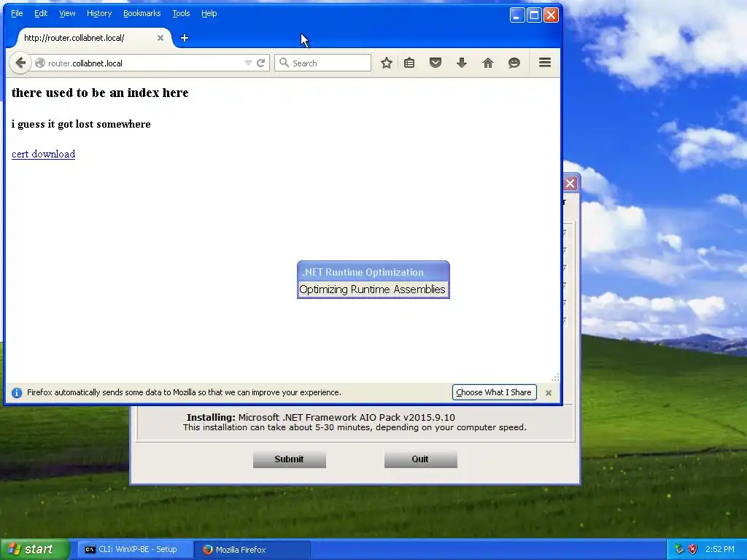
Task: Click the Optimizing Runtime Assemblies text
Action: 372,289
